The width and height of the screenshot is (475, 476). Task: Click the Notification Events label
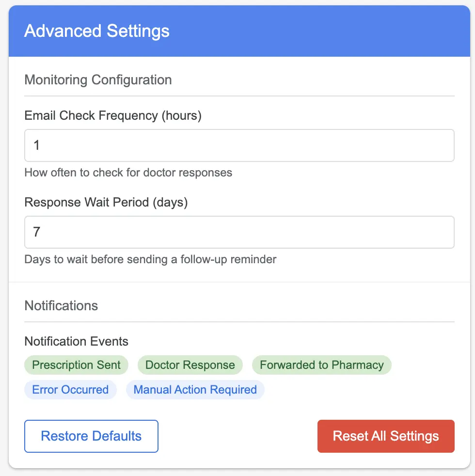click(x=76, y=342)
